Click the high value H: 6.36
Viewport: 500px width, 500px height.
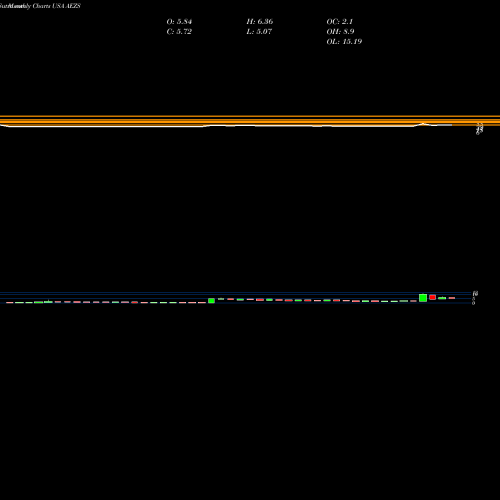click(x=260, y=21)
